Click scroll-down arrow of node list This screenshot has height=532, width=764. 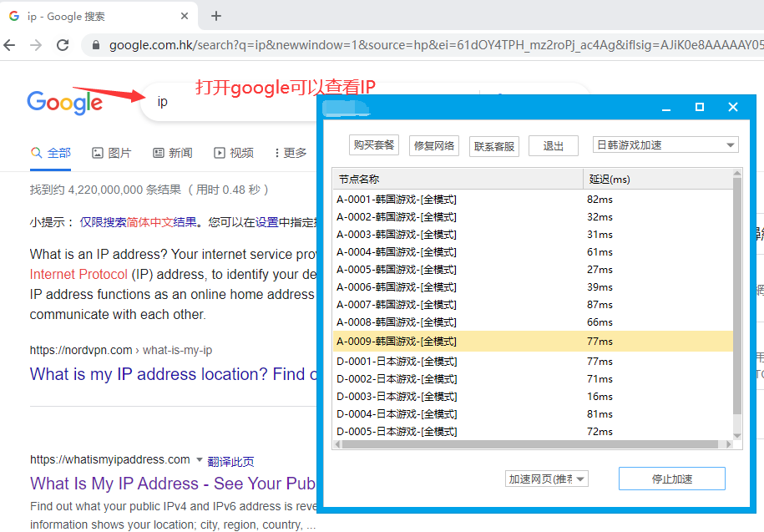pyautogui.click(x=737, y=436)
